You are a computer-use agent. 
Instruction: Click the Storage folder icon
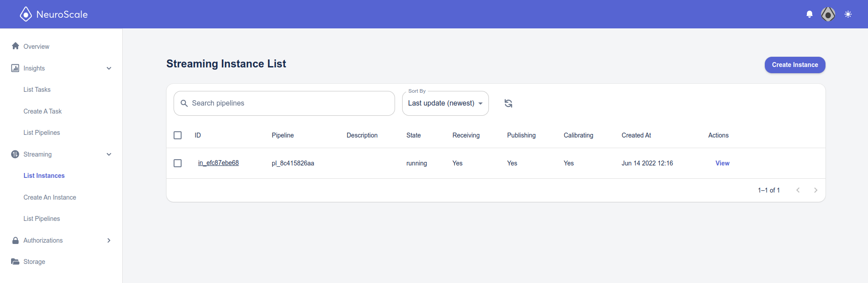(15, 261)
